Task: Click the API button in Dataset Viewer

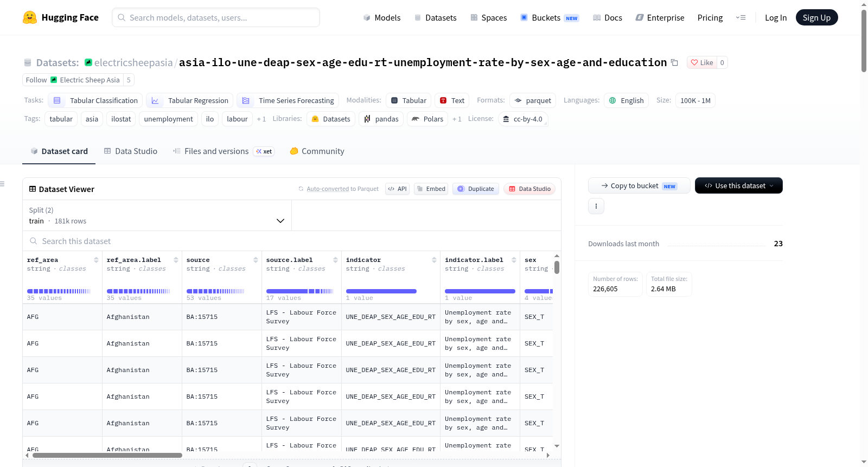Action: click(397, 189)
